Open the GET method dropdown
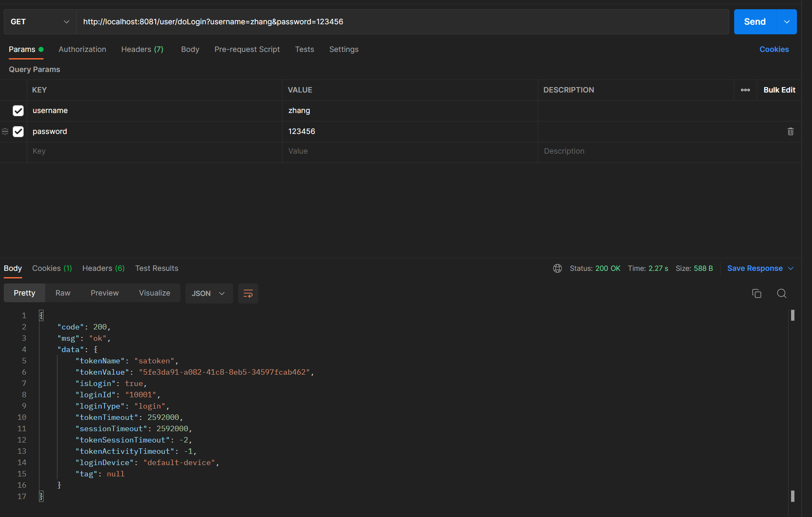The height and width of the screenshot is (517, 812). point(40,22)
